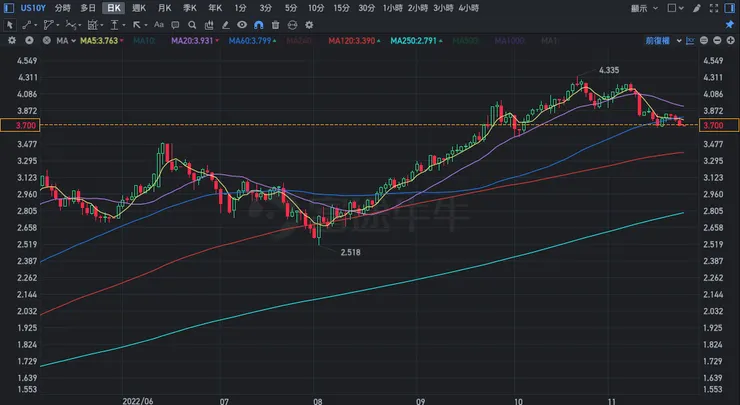Choose the 1分 interval
Viewport: 740px width, 405px height.
click(240, 8)
